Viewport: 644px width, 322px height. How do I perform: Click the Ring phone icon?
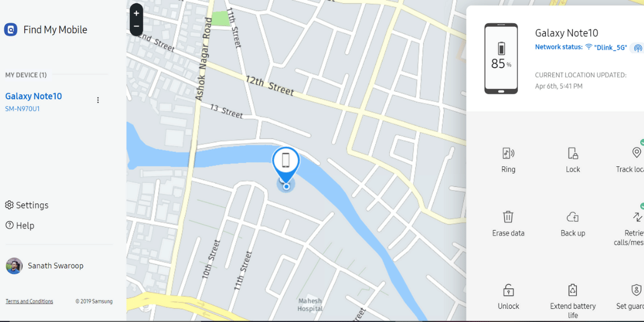[508, 153]
